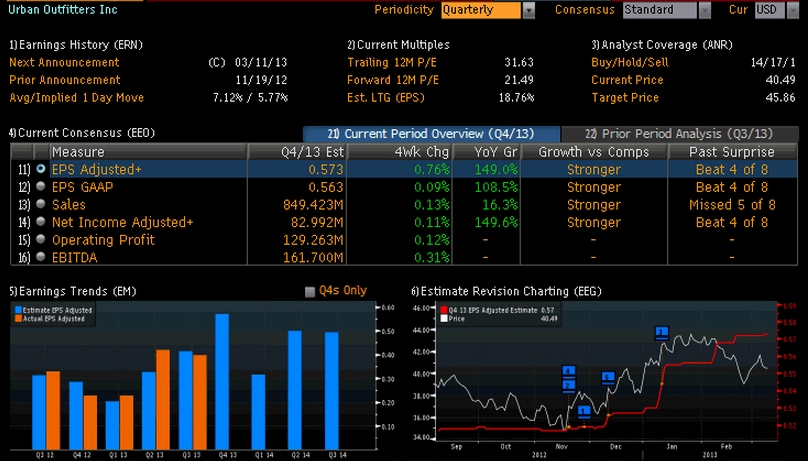808x461 pixels.
Task: Click event marker 3 on the price chart
Action: click(662, 333)
